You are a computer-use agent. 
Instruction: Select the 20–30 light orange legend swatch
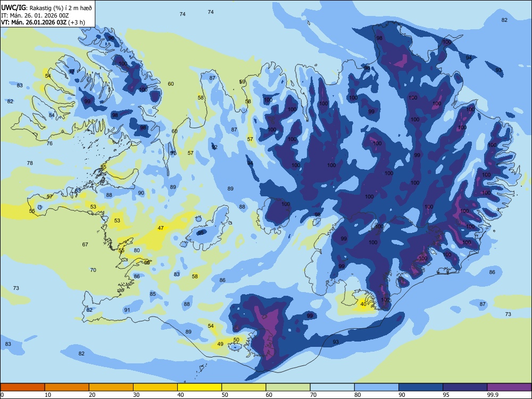point(111,387)
